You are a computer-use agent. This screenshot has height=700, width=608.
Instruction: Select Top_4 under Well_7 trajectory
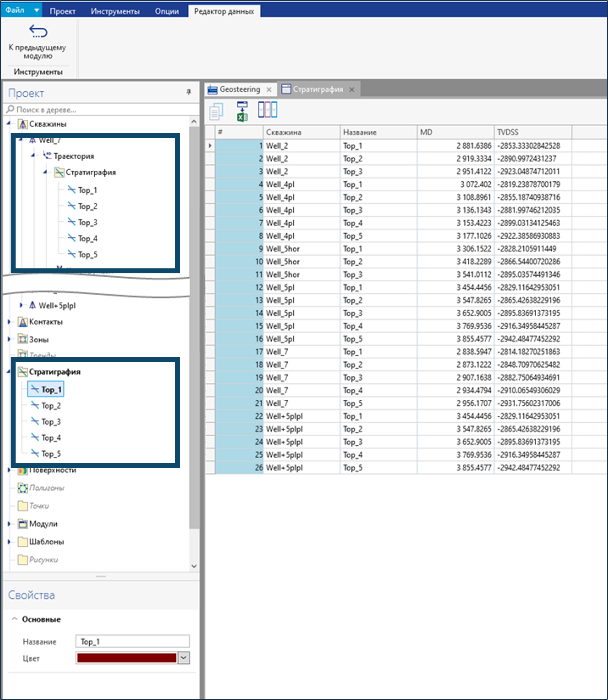pos(88,238)
